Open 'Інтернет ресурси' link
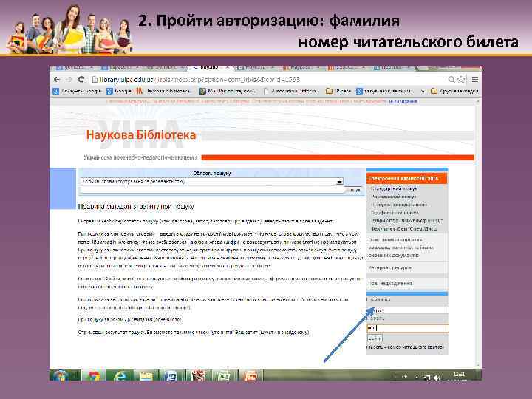Viewport: 532px width, 399px height. (390, 268)
